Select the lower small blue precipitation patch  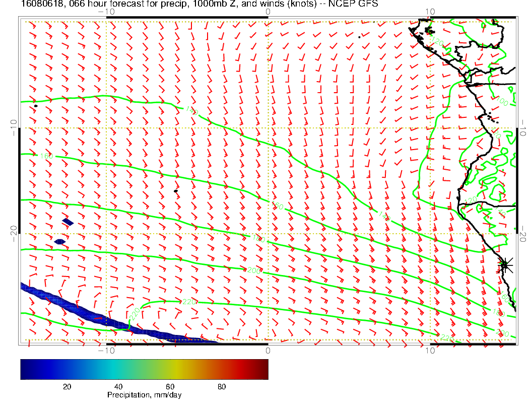click(x=60, y=242)
